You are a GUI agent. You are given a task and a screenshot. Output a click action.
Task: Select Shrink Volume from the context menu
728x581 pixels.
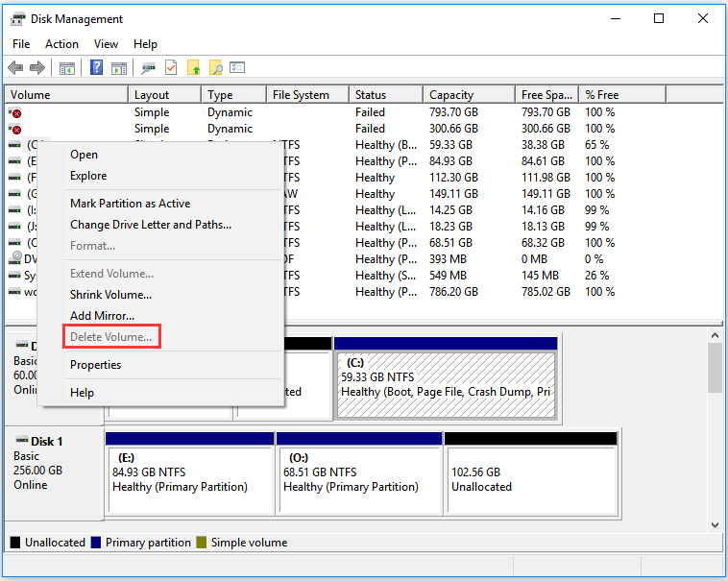110,295
